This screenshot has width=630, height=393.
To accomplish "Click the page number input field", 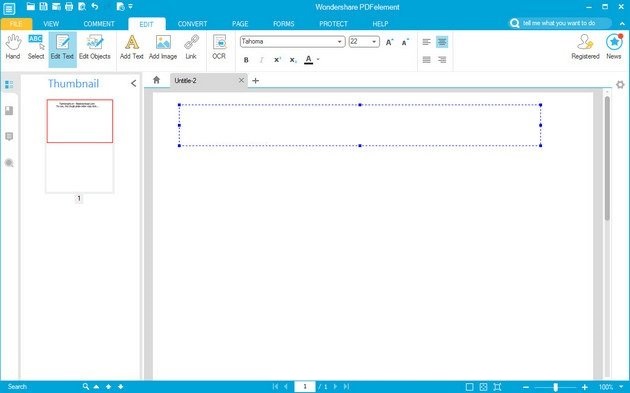I will tap(305, 387).
